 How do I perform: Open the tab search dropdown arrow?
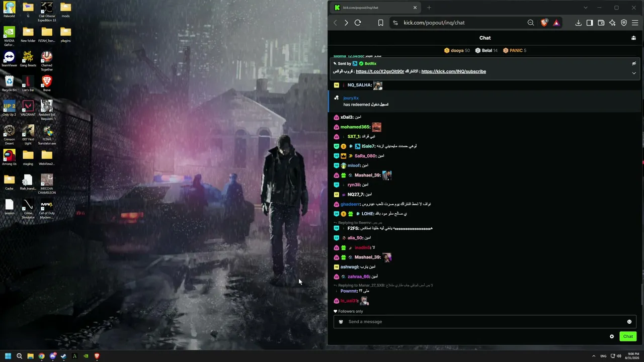pyautogui.click(x=585, y=8)
